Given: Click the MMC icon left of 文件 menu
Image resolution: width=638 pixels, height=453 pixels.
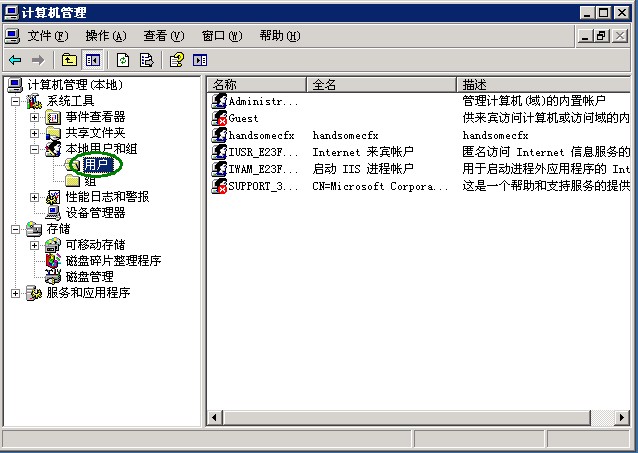Looking at the screenshot, I should (12, 36).
